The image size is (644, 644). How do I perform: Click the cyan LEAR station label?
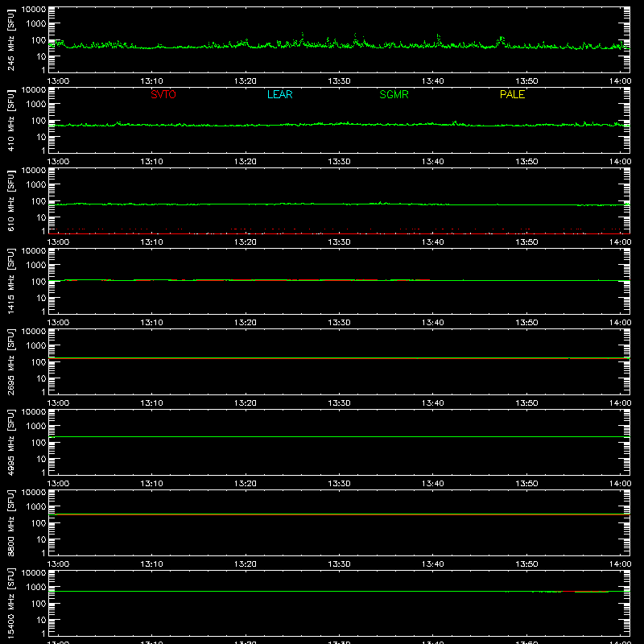(279, 94)
